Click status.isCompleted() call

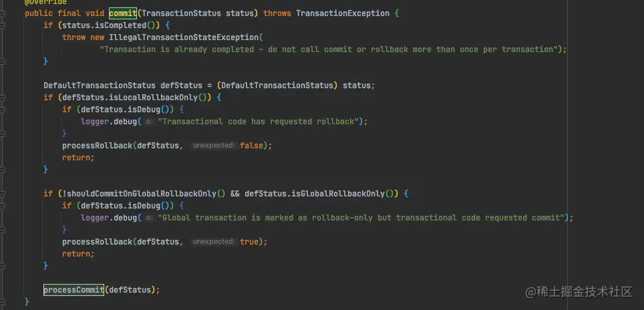(x=111, y=25)
